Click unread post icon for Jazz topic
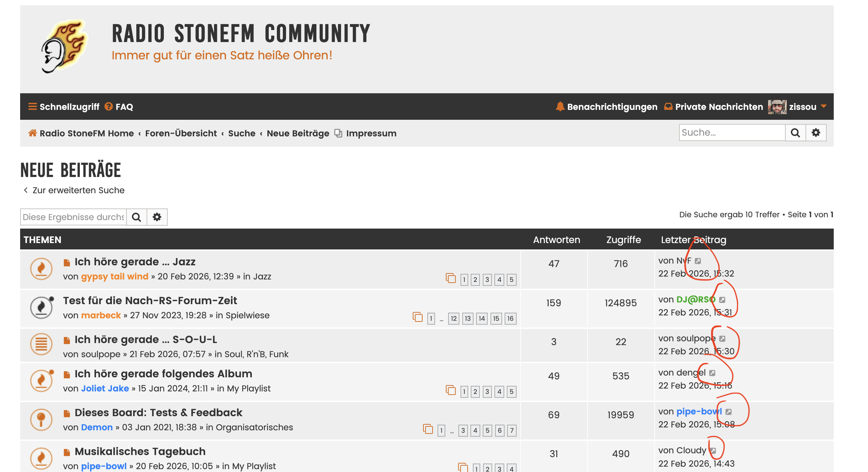Viewport: 868px width, 472px height. [67, 262]
